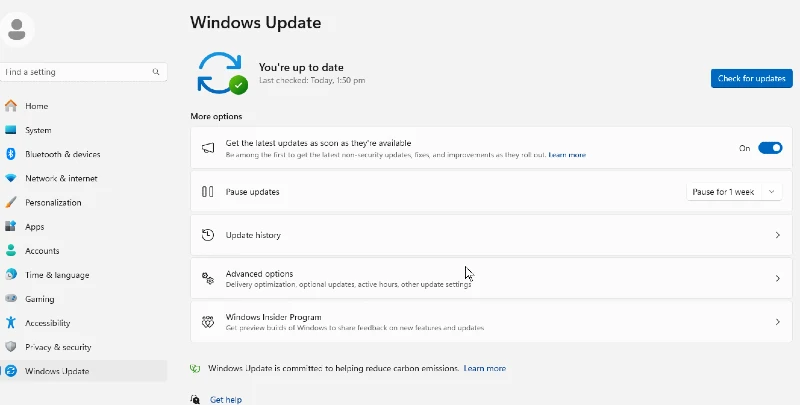Go to Accessibility settings
This screenshot has height=405, width=800.
[84, 322]
